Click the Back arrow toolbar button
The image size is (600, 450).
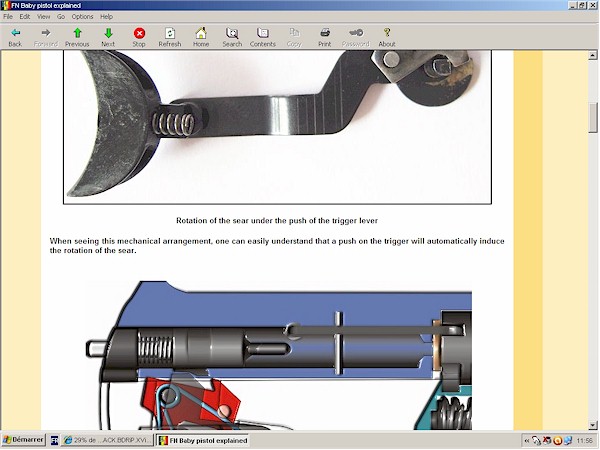pyautogui.click(x=15, y=38)
